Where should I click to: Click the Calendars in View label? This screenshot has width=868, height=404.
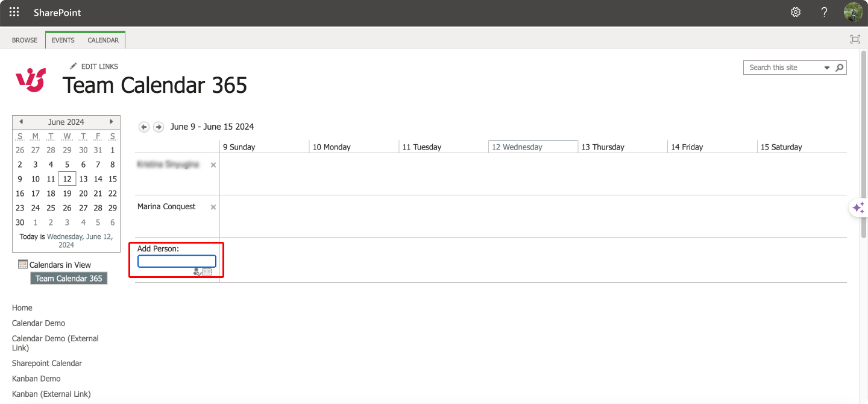pos(60,265)
